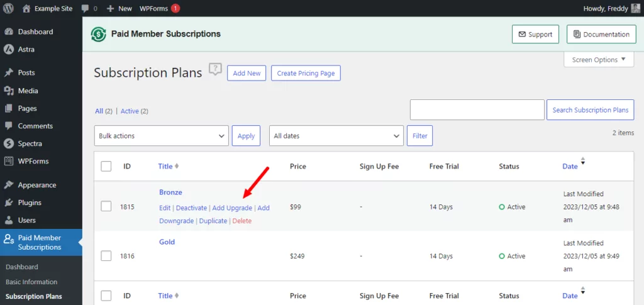Toggle the select-all checkbox in bottom header
Viewport: 644px width, 305px height.
[106, 296]
